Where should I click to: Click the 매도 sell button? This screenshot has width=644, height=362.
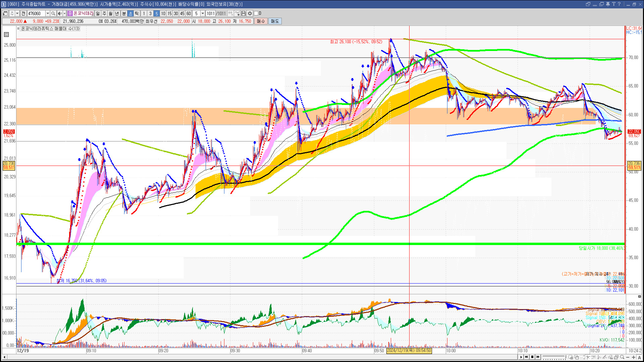click(x=275, y=21)
